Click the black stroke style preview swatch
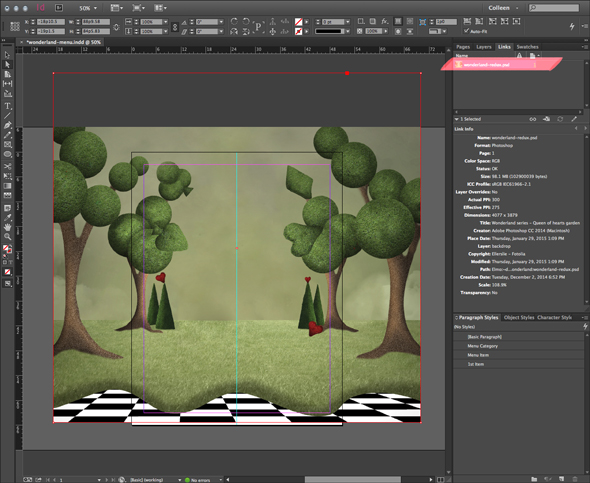590x483 pixels. pyautogui.click(x=329, y=31)
